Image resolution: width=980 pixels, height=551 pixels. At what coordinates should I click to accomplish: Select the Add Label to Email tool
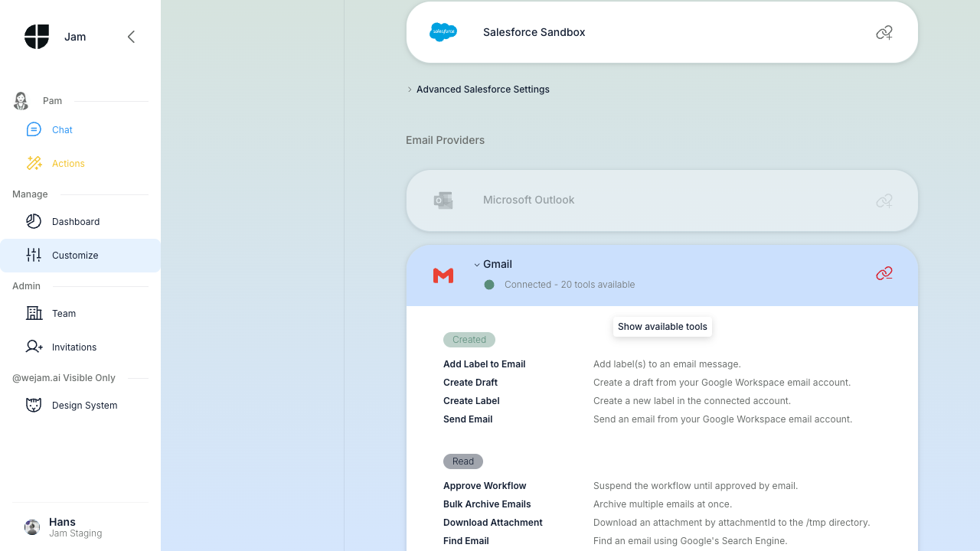tap(485, 364)
